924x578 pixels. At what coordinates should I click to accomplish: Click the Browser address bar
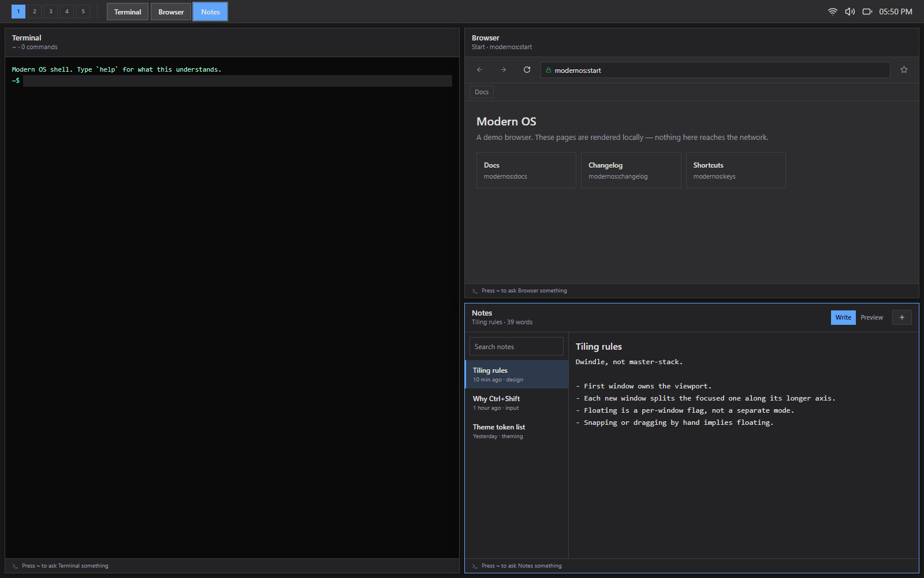click(x=715, y=70)
